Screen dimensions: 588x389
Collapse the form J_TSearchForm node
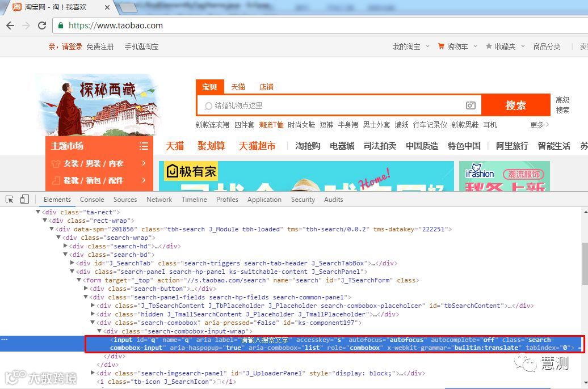tap(79, 280)
